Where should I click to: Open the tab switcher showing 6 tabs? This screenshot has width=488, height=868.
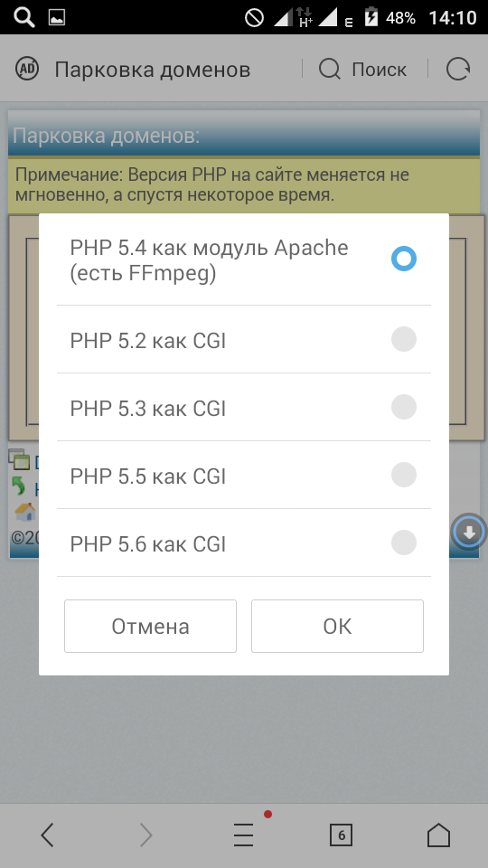coord(341,835)
